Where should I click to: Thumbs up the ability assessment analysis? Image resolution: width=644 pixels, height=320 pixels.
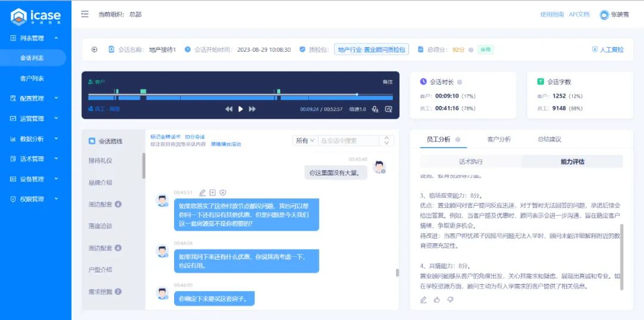tap(437, 300)
